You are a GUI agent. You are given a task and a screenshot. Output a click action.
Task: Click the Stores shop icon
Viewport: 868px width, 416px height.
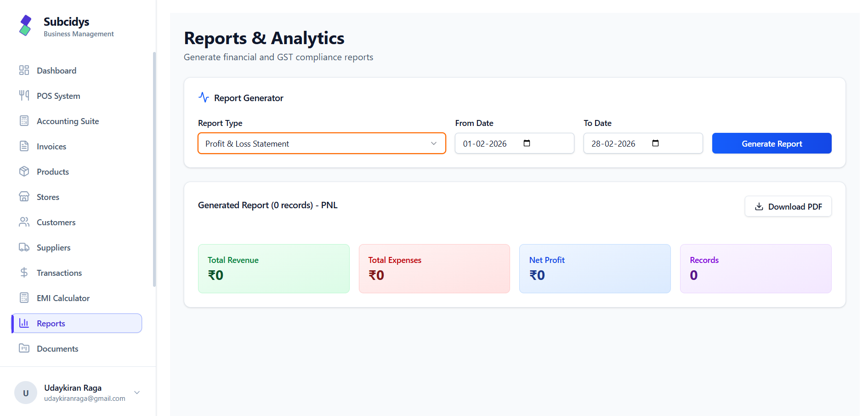[24, 197]
